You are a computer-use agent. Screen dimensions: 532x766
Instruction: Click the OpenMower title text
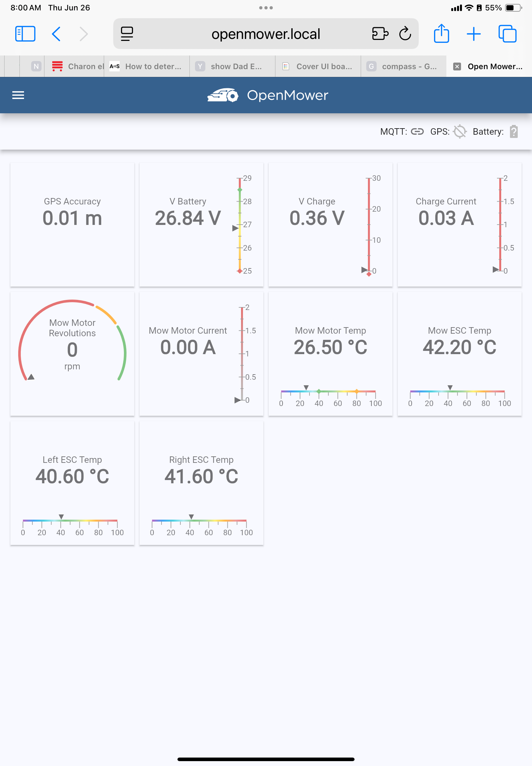pos(287,95)
